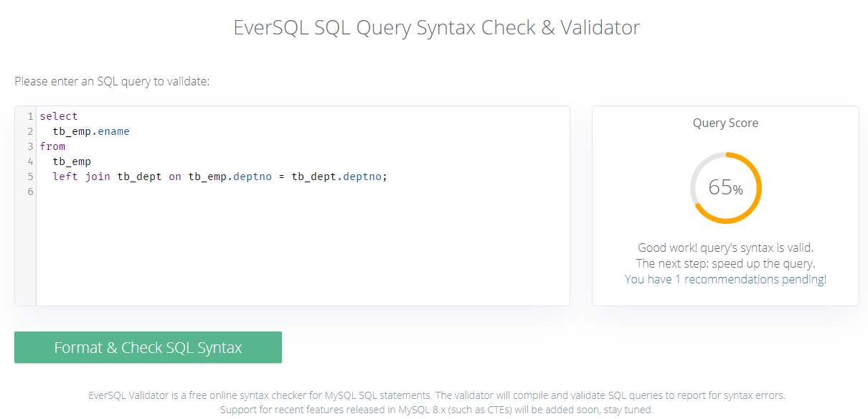This screenshot has height=419, width=868.
Task: Click the 65% query score gauge
Action: [x=725, y=188]
